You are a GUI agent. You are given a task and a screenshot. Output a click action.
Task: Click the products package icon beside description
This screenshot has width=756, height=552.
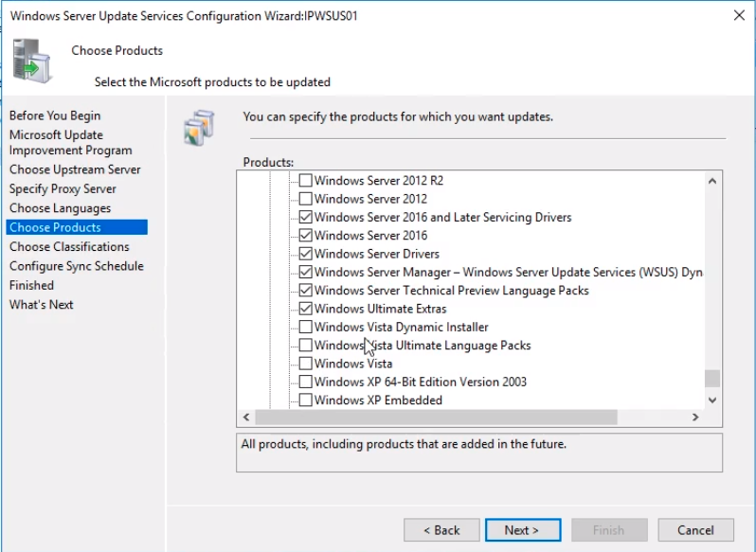pyautogui.click(x=199, y=128)
